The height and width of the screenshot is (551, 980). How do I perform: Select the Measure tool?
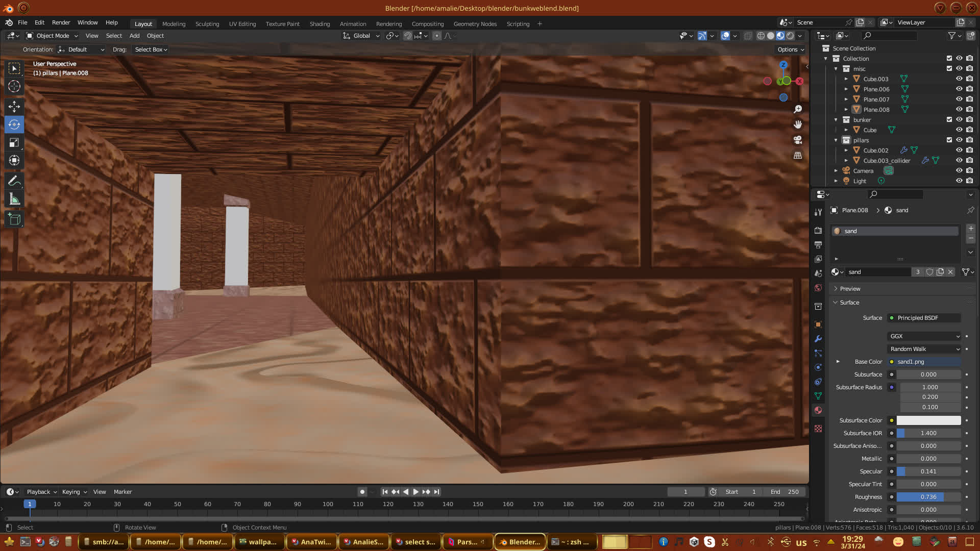click(x=14, y=199)
